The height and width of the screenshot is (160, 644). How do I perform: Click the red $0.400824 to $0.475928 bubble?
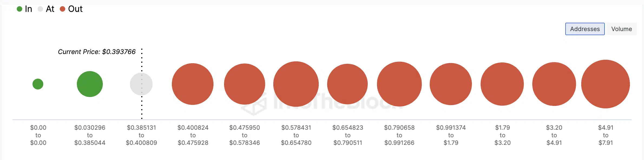[x=193, y=84]
